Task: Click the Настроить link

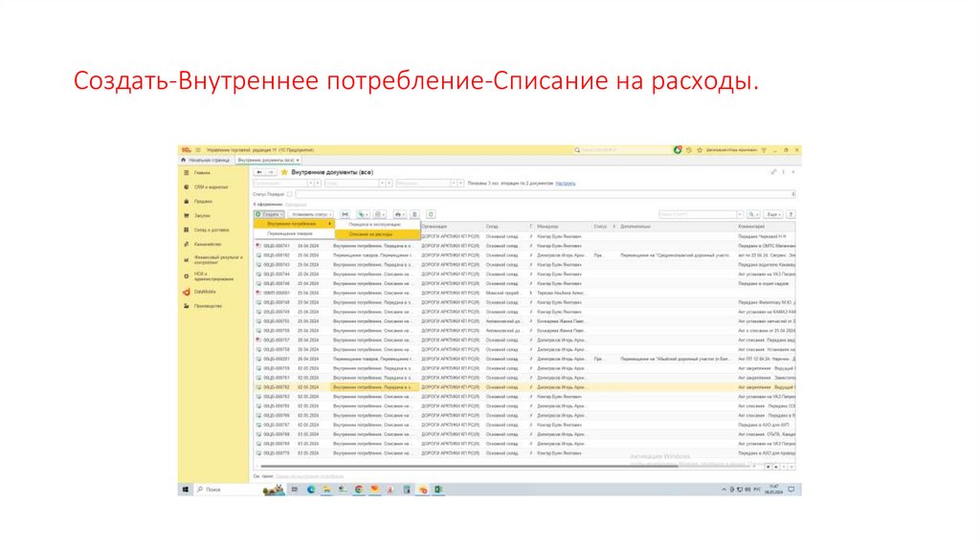Action: pos(566,184)
